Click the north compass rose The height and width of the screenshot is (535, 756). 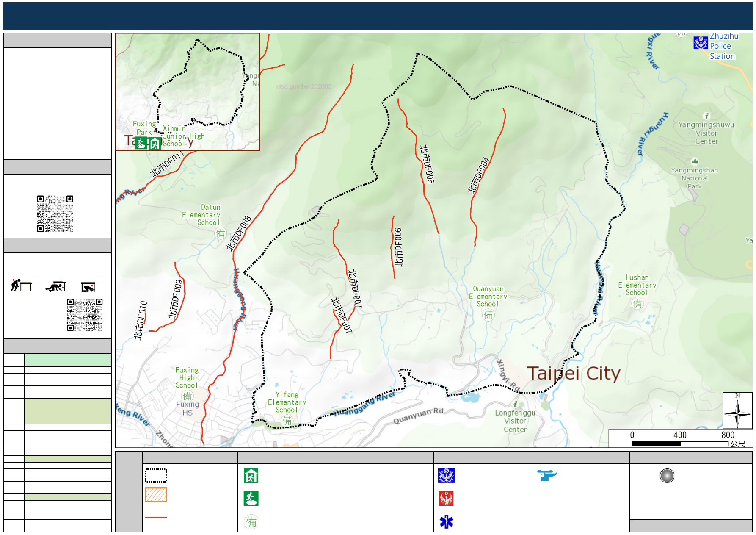pyautogui.click(x=737, y=410)
